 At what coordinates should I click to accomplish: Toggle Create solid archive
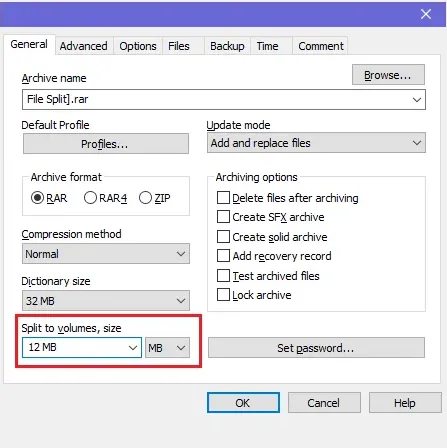tap(223, 237)
